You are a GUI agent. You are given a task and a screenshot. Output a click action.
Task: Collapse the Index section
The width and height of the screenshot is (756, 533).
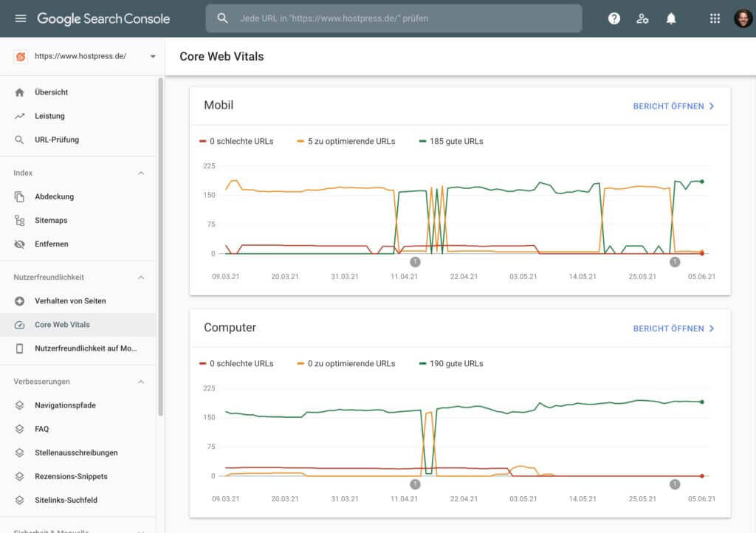[x=141, y=173]
